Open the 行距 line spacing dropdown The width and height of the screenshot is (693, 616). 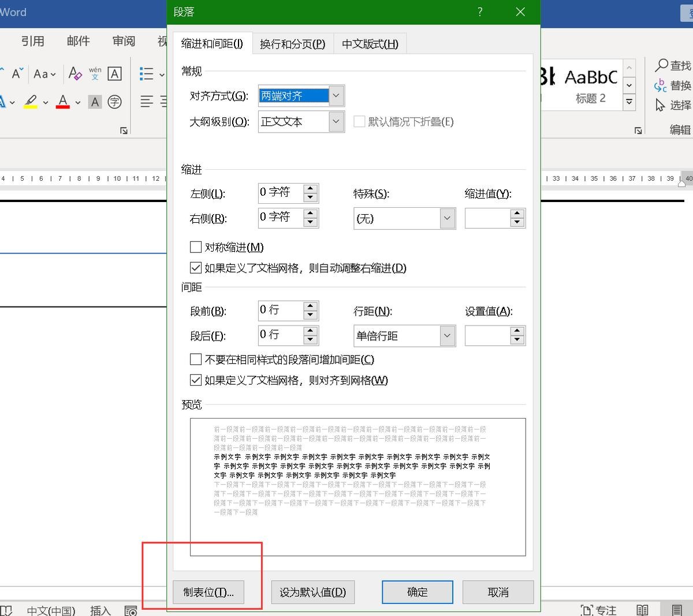[x=447, y=336]
